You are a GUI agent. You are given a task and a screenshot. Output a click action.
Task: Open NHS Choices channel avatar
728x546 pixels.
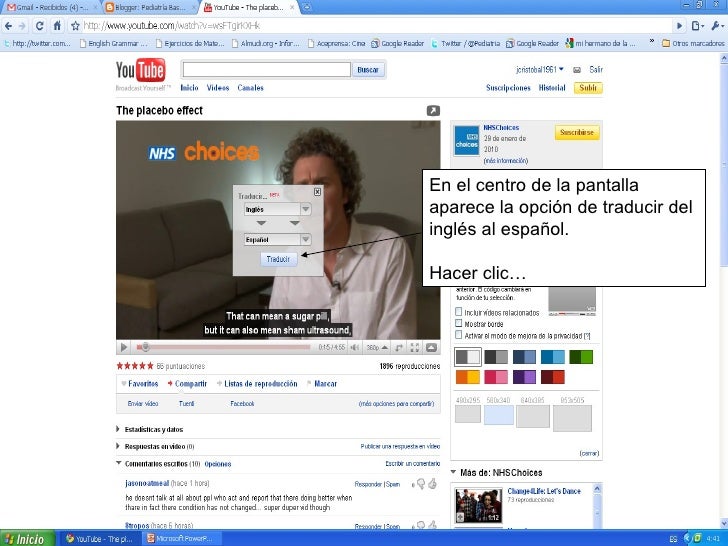pyautogui.click(x=467, y=141)
